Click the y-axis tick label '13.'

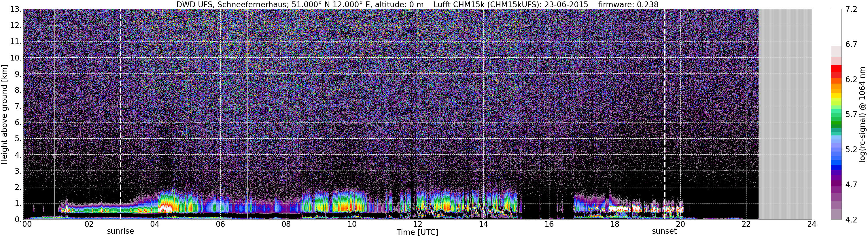pyautogui.click(x=16, y=10)
